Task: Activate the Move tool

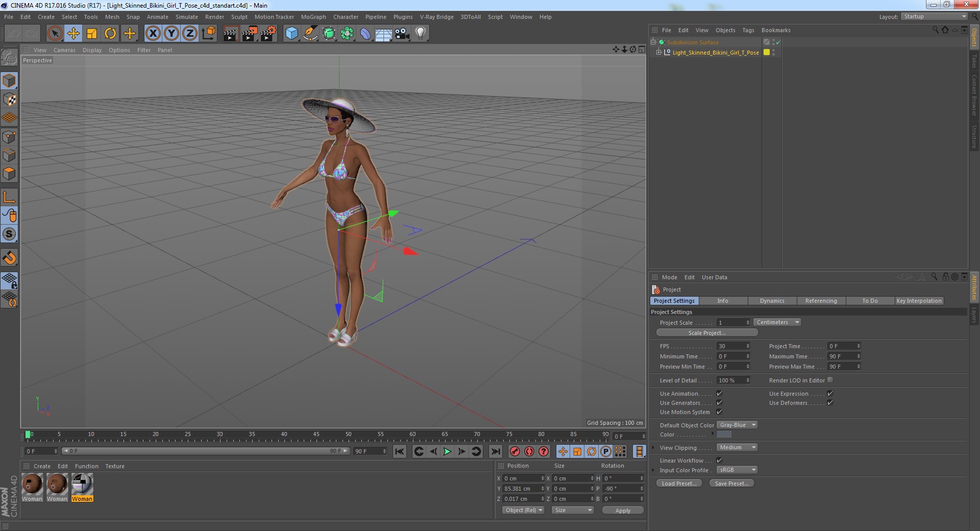Action: click(73, 34)
